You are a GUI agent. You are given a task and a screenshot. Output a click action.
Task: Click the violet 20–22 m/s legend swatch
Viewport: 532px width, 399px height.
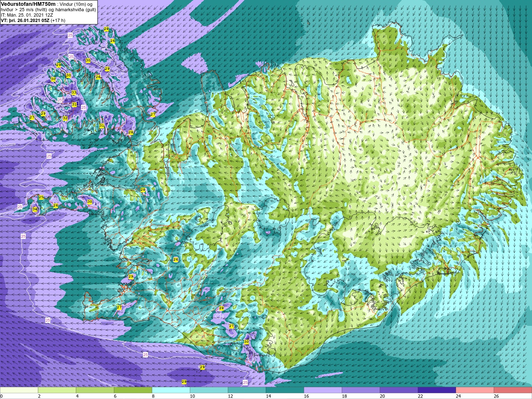click(x=399, y=390)
